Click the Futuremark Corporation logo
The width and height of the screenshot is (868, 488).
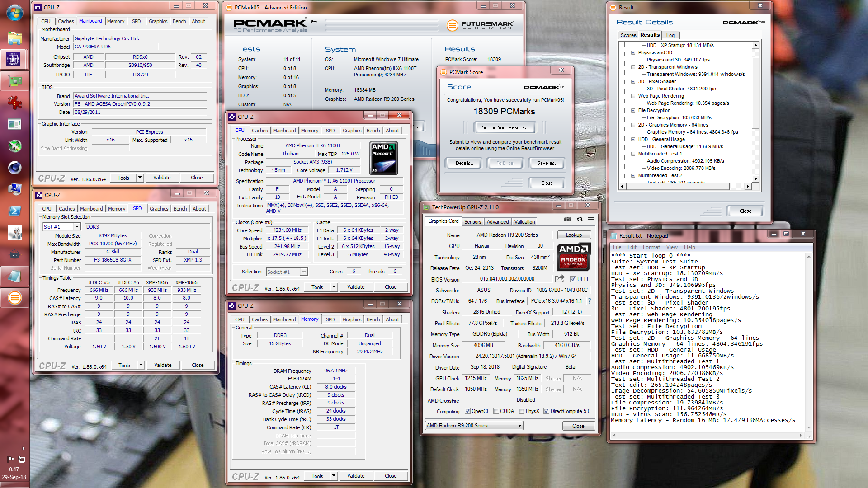480,25
